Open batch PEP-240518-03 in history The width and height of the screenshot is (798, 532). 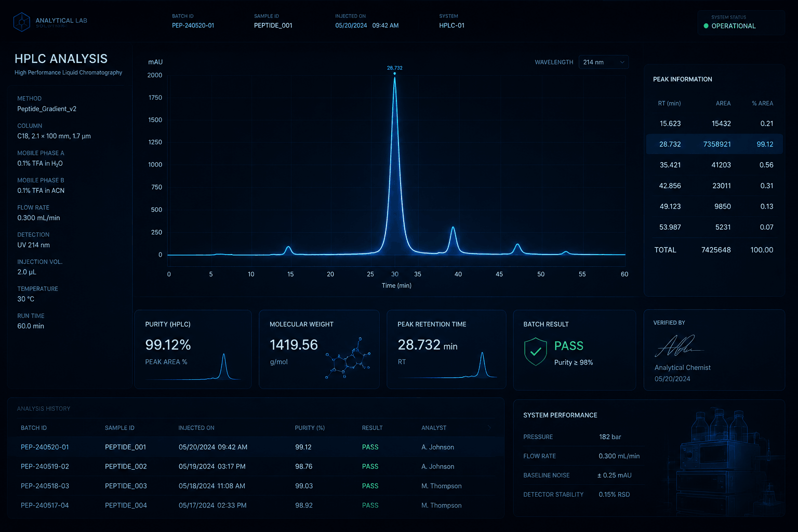click(45, 486)
